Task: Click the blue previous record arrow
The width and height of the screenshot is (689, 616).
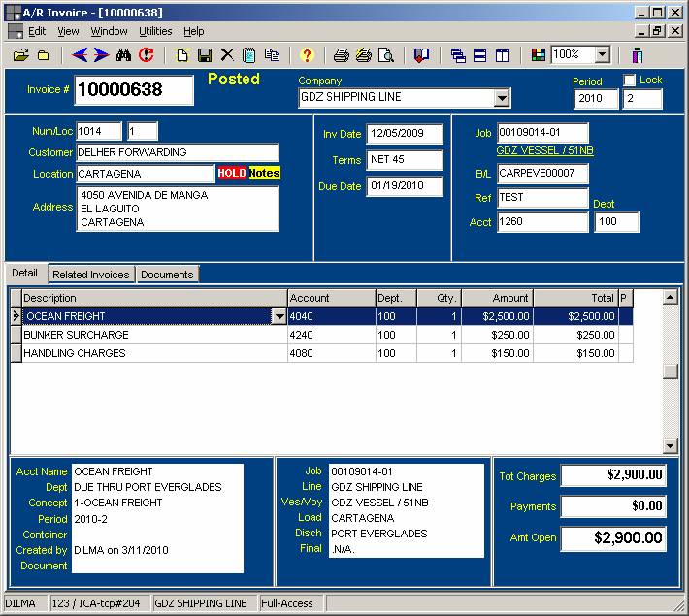Action: (x=80, y=55)
